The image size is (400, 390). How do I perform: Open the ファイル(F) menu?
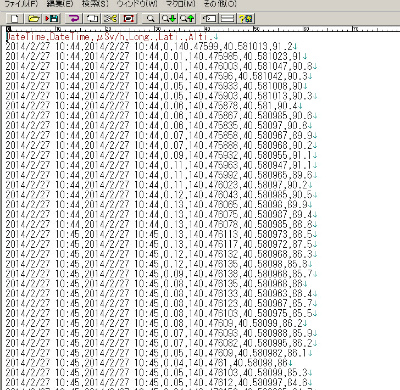(x=21, y=4)
